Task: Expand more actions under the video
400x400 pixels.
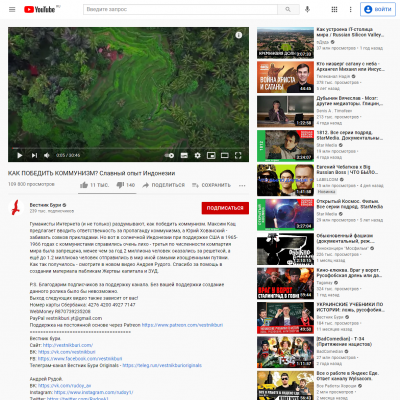Action: coord(242,185)
